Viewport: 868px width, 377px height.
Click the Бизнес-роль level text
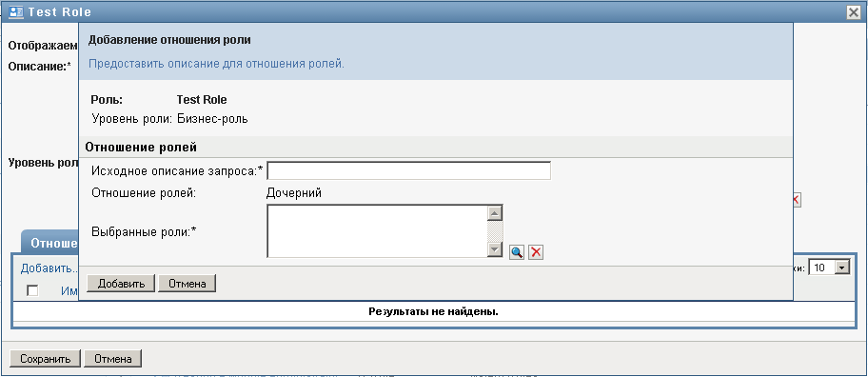pyautogui.click(x=212, y=119)
